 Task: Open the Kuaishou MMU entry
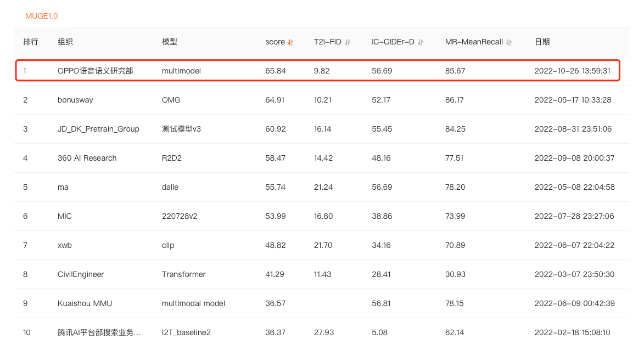(85, 303)
